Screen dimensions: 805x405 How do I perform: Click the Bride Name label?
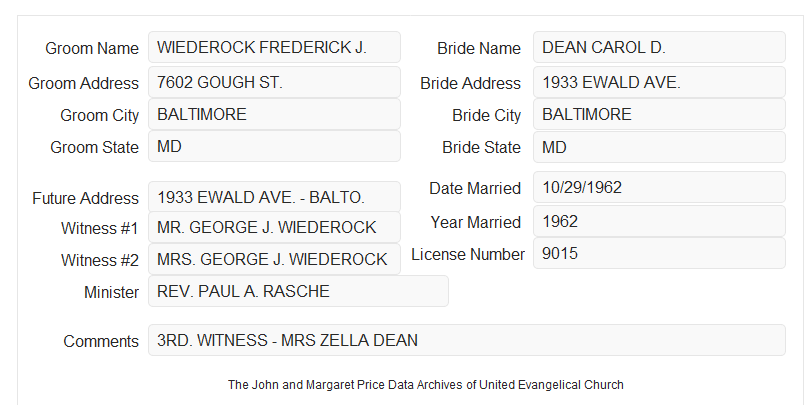[478, 48]
